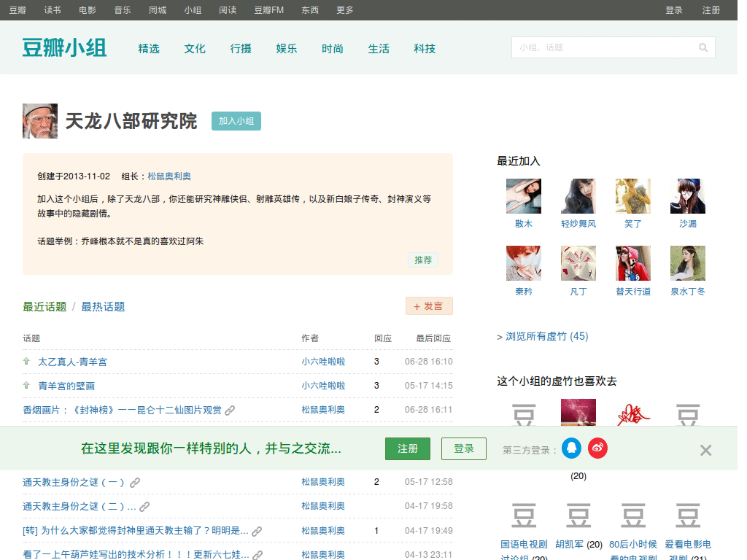Image resolution: width=747 pixels, height=560 pixels.
Task: Click the 发言 post button
Action: 429,306
